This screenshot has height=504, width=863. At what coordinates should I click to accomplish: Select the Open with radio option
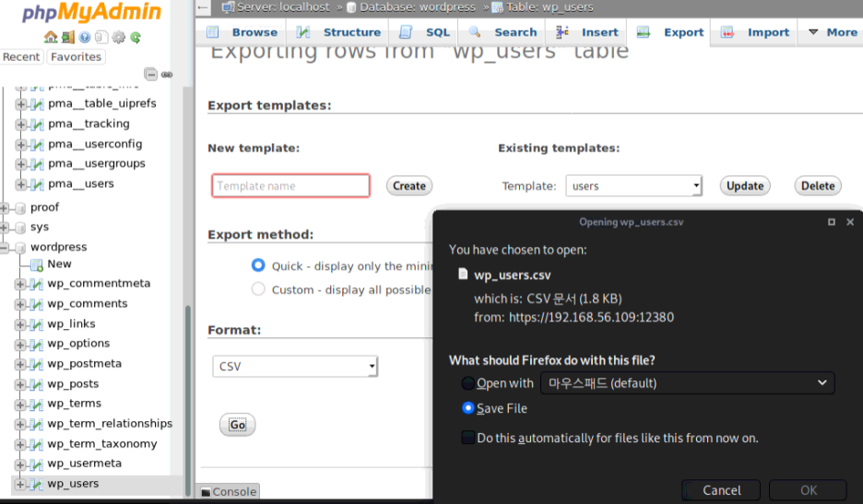point(467,382)
